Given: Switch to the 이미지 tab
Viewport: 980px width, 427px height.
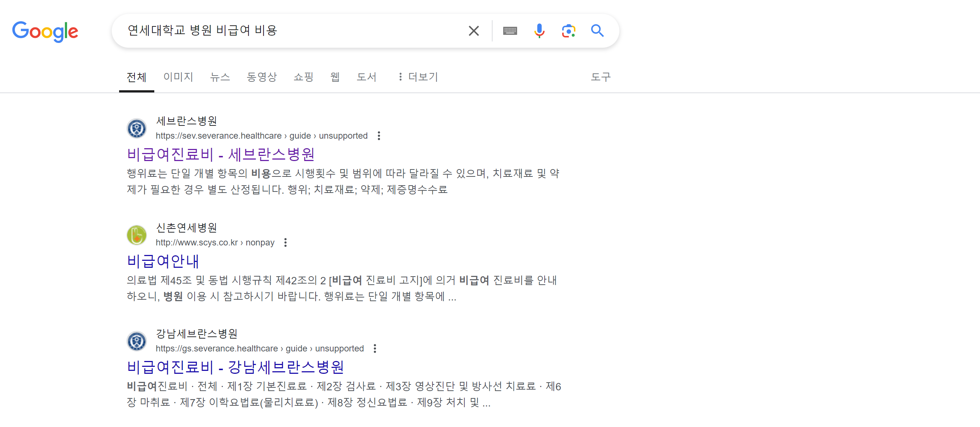Looking at the screenshot, I should (x=178, y=77).
